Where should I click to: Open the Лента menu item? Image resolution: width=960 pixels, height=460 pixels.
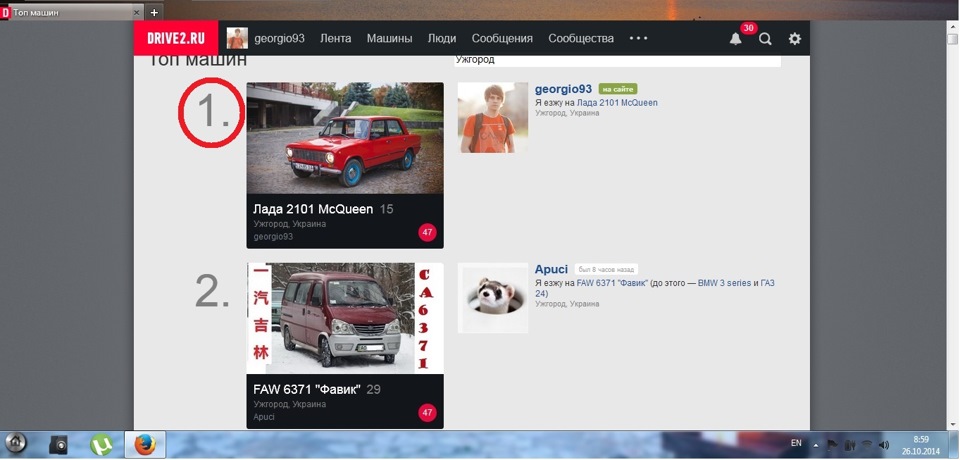[336, 38]
